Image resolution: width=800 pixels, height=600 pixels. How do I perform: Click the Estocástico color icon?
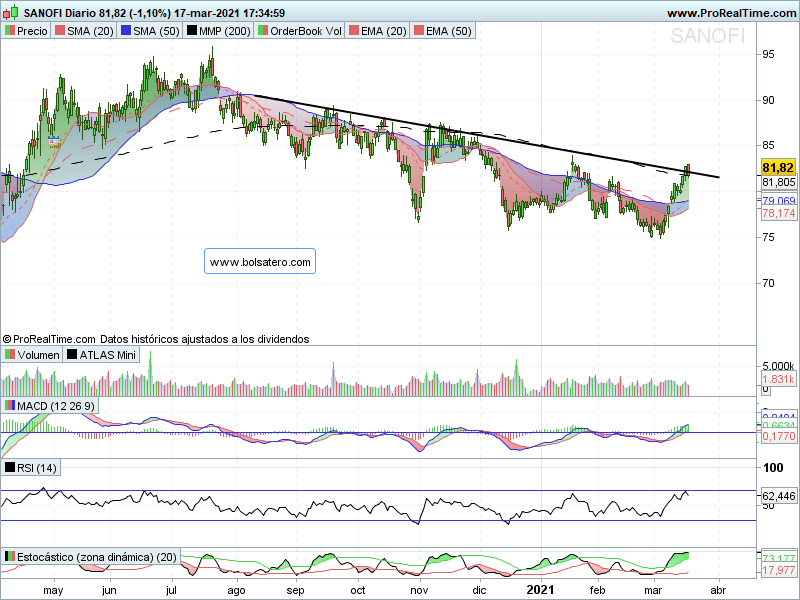point(10,557)
